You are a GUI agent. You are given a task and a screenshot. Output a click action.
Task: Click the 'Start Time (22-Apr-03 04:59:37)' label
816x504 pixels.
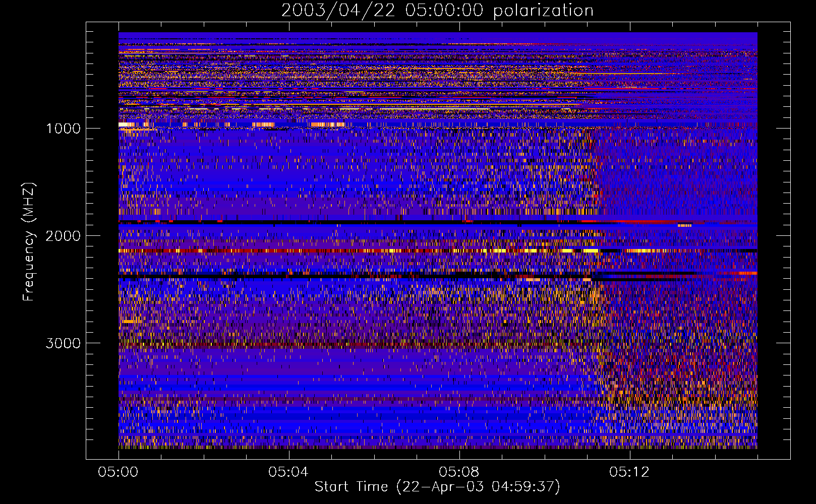click(x=437, y=487)
